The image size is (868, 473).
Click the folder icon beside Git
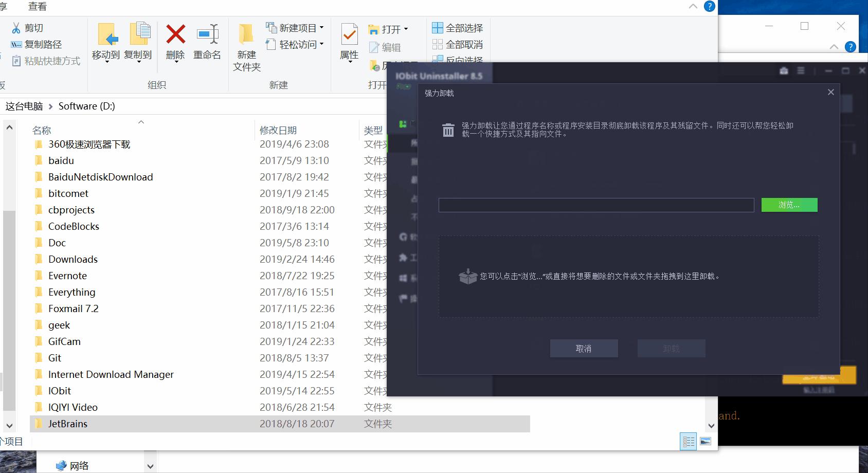[39, 358]
